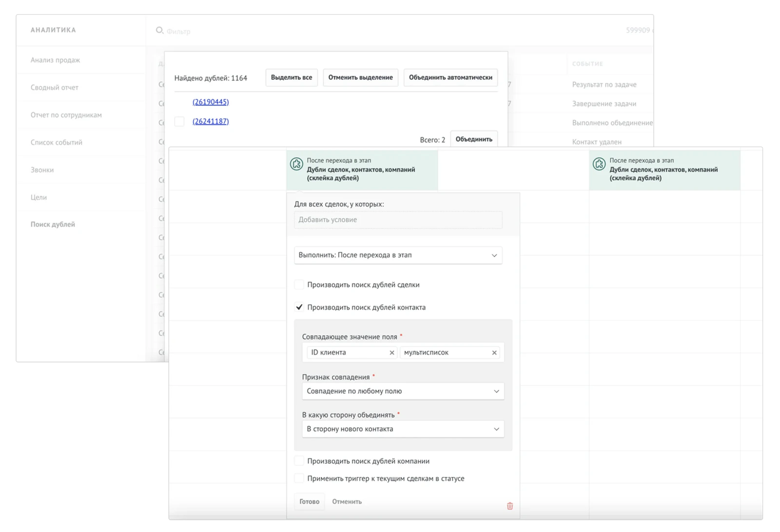Click the Совпадающее значение поля tag field
780x532 pixels.
(403, 353)
